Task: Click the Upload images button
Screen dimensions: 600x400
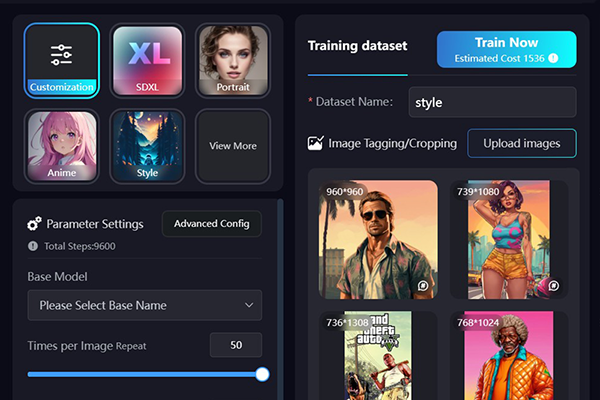Action: pyautogui.click(x=522, y=143)
